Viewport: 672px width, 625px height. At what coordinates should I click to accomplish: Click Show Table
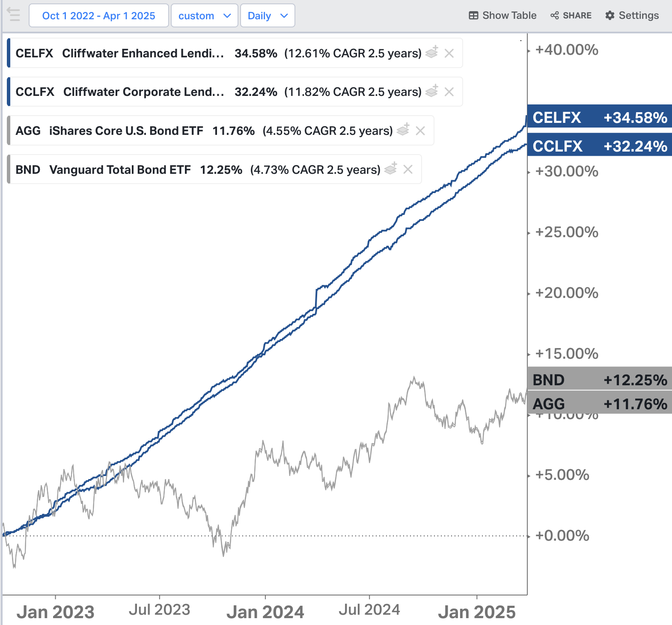[503, 15]
